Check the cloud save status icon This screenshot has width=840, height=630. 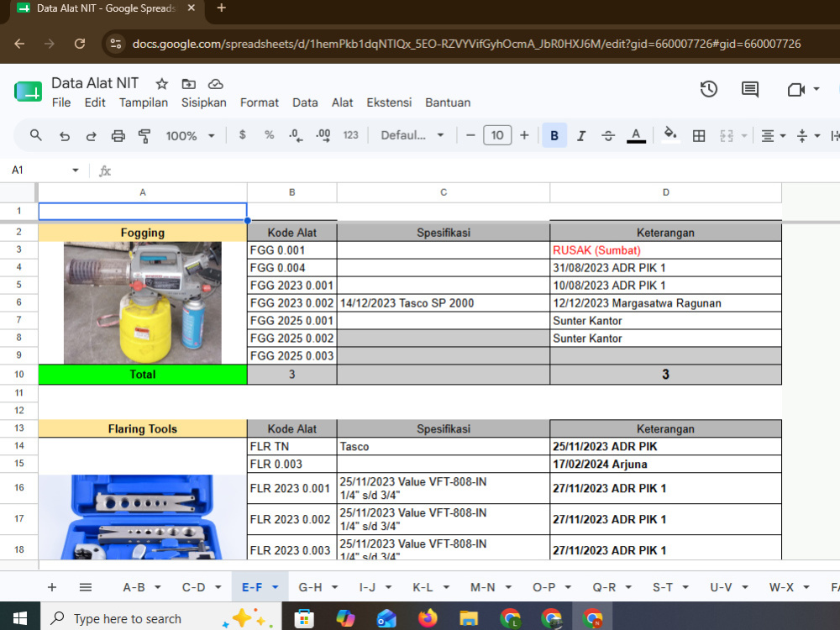point(215,84)
